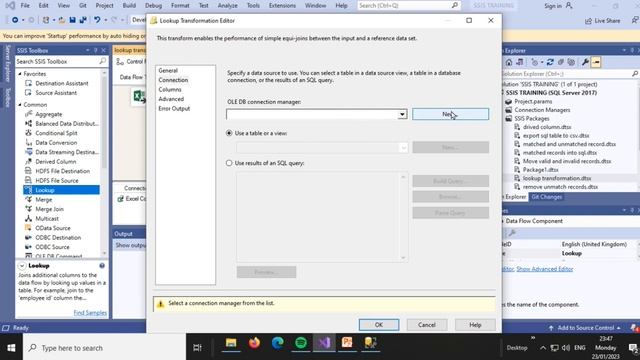Click the Refresh icon in Solution Explorer toolbar
Screen dimensions: 640x360
pyautogui.click(x=550, y=62)
